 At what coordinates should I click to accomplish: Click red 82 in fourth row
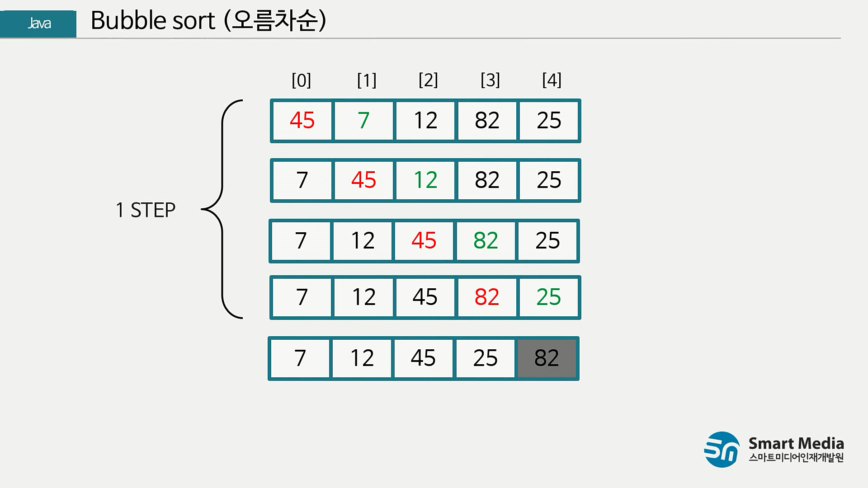(487, 297)
